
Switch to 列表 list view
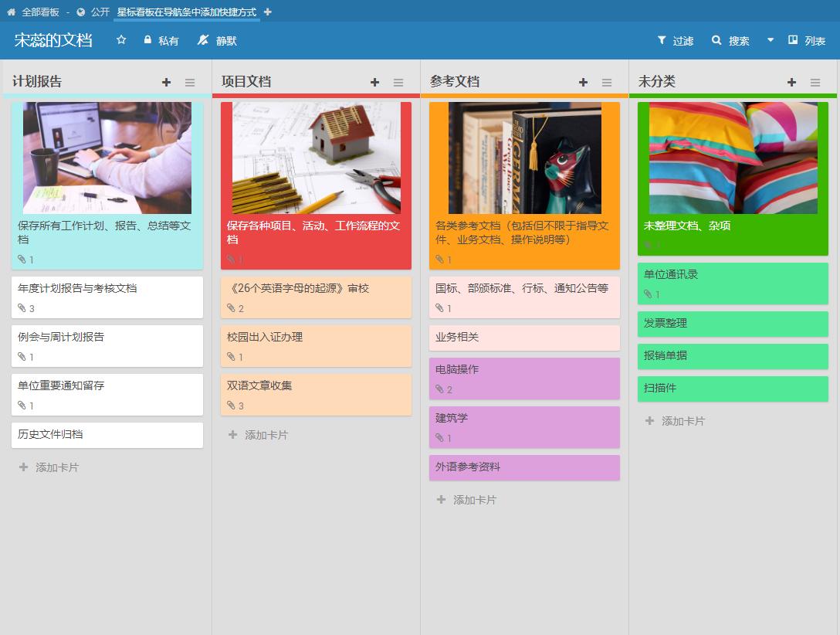pos(807,41)
